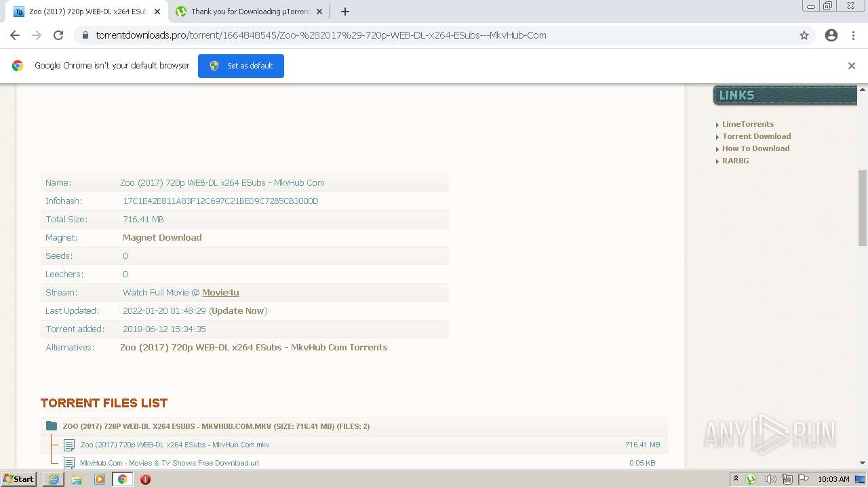Click Update Now for last updated

tap(238, 310)
